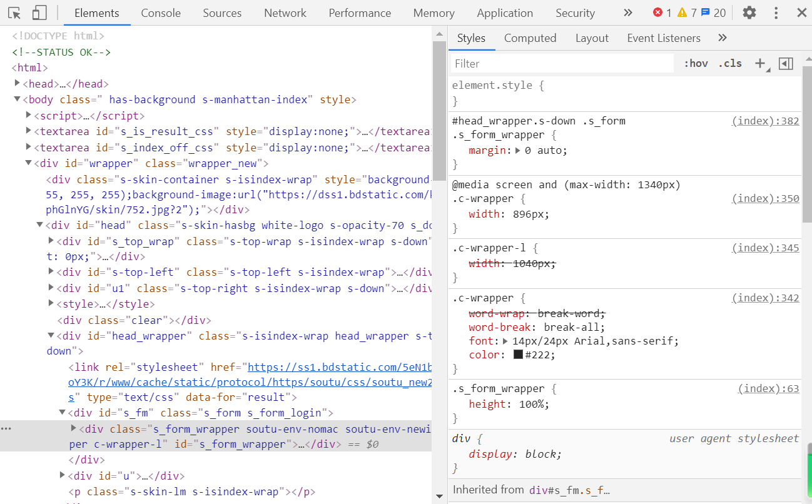The image size is (812, 504).
Task: Open source link (index):382
Action: tap(766, 121)
